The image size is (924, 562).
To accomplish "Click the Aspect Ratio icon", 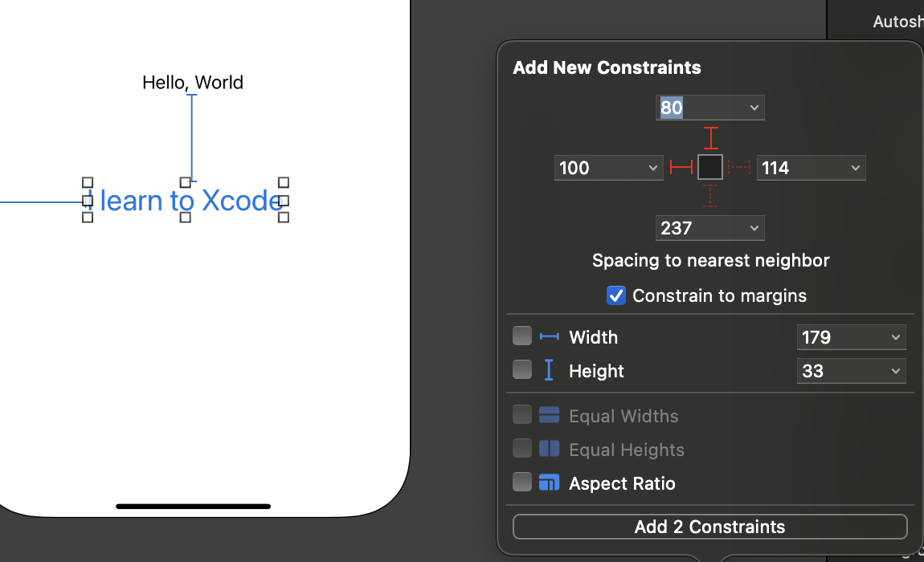I will coord(549,483).
